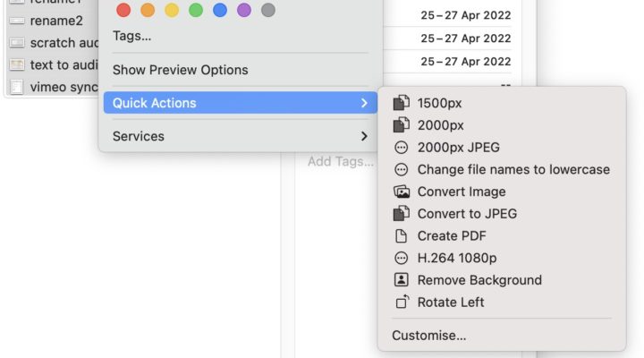Open the Tags… menu entry
Image resolution: width=644 pixels, height=358 pixels.
click(131, 36)
